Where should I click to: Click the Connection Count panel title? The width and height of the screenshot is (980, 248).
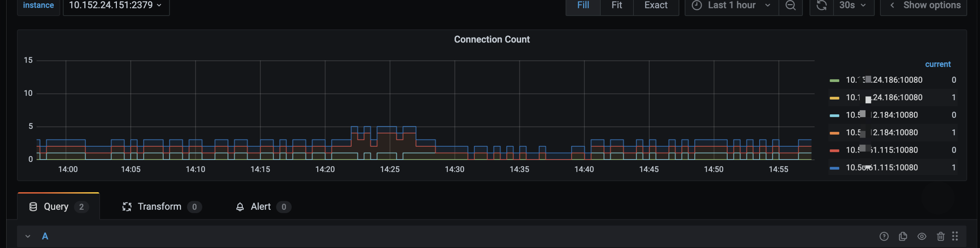click(491, 40)
